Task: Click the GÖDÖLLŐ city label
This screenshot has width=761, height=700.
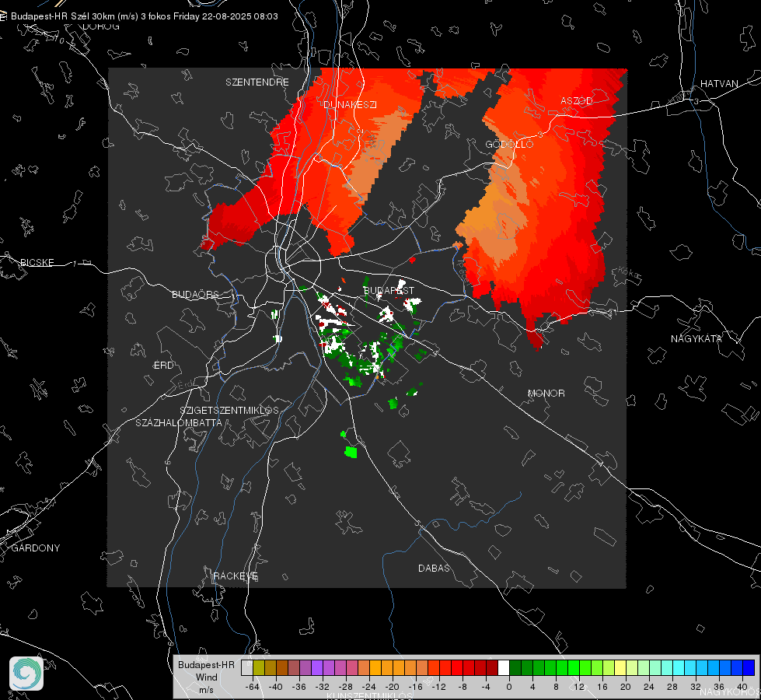Action: point(509,144)
